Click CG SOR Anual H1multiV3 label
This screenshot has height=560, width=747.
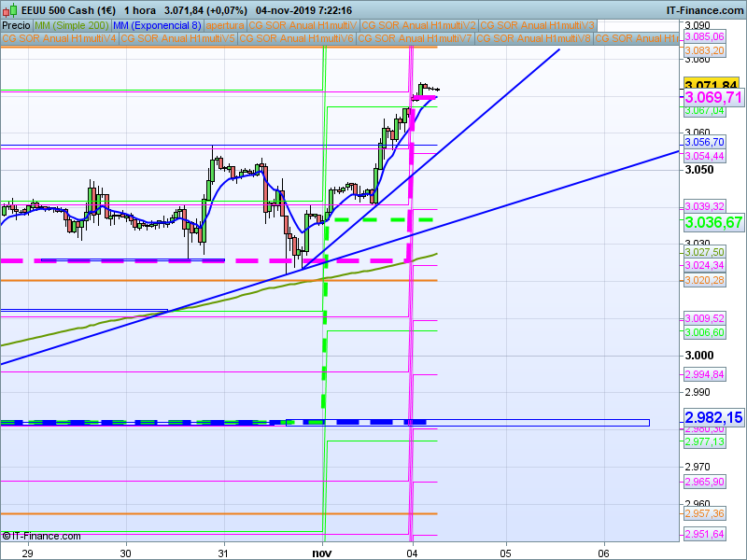tap(537, 25)
